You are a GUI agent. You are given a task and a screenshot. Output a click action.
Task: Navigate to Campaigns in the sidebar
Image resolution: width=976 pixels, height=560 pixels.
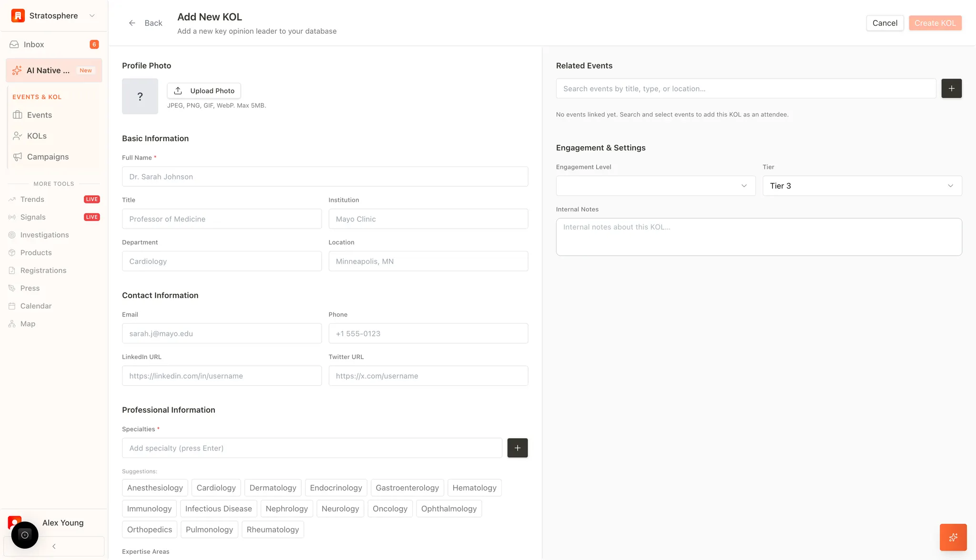click(47, 157)
